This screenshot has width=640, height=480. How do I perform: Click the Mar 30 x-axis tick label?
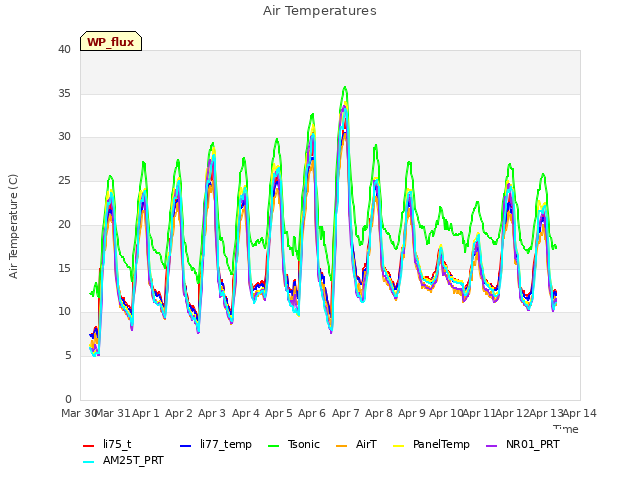click(x=79, y=413)
